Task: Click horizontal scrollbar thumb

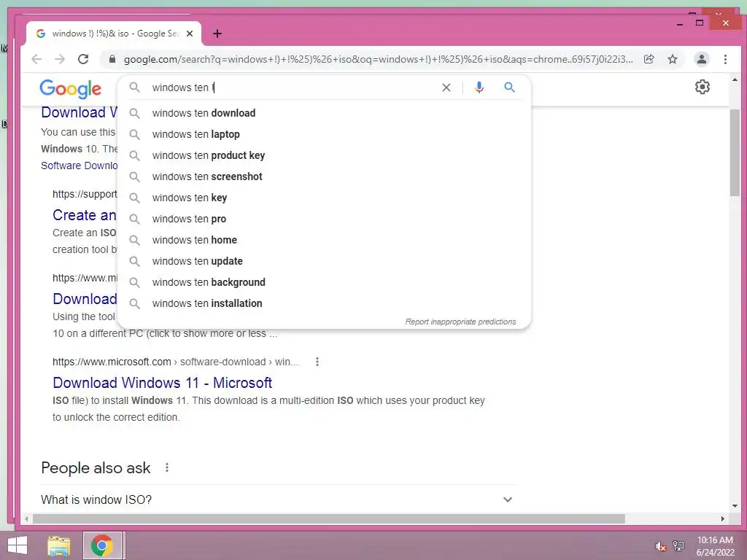Action: [x=329, y=518]
